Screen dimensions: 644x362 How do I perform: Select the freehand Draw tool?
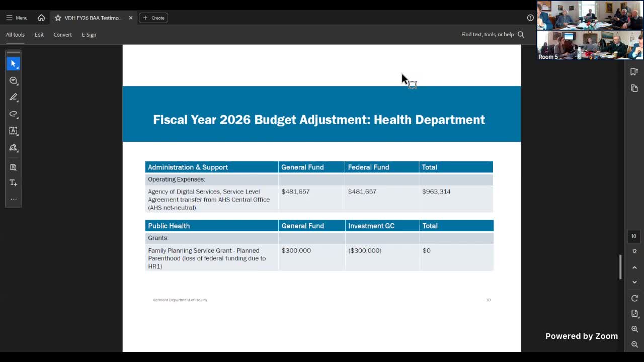14,114
